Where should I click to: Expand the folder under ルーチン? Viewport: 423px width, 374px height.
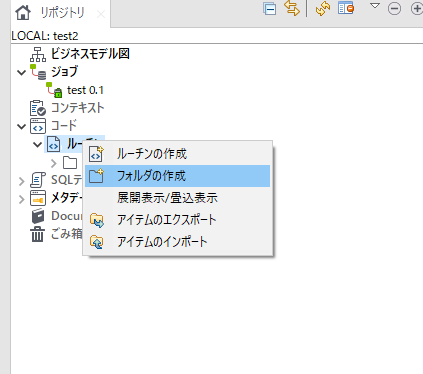click(x=54, y=163)
